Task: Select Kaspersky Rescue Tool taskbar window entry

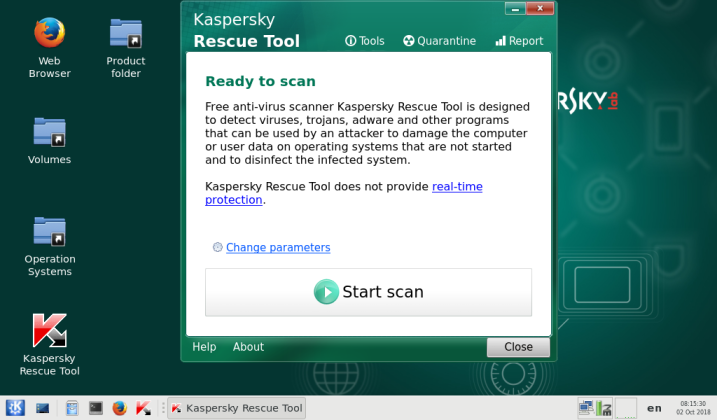Action: (236, 408)
